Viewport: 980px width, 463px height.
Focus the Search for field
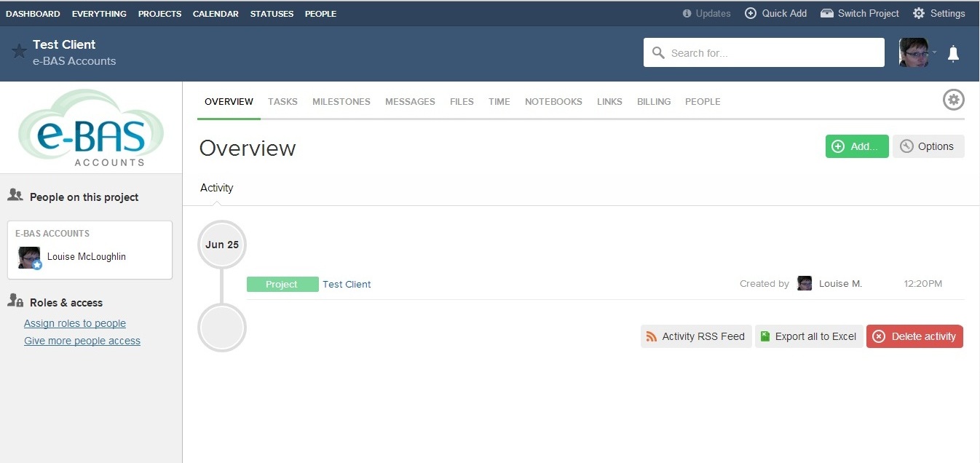click(764, 52)
